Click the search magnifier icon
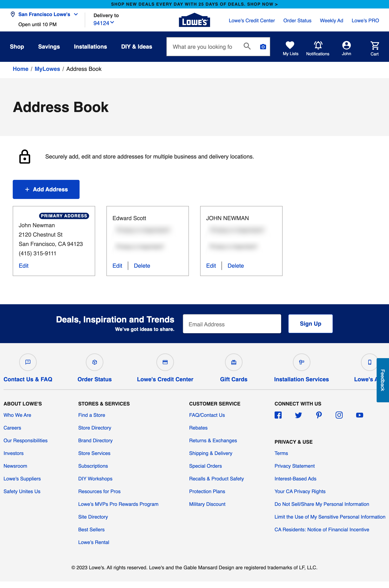This screenshot has height=588, width=389. pos(247,46)
